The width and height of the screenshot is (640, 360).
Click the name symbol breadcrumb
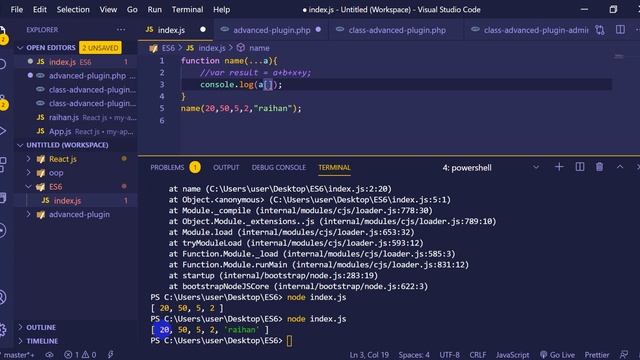259,48
